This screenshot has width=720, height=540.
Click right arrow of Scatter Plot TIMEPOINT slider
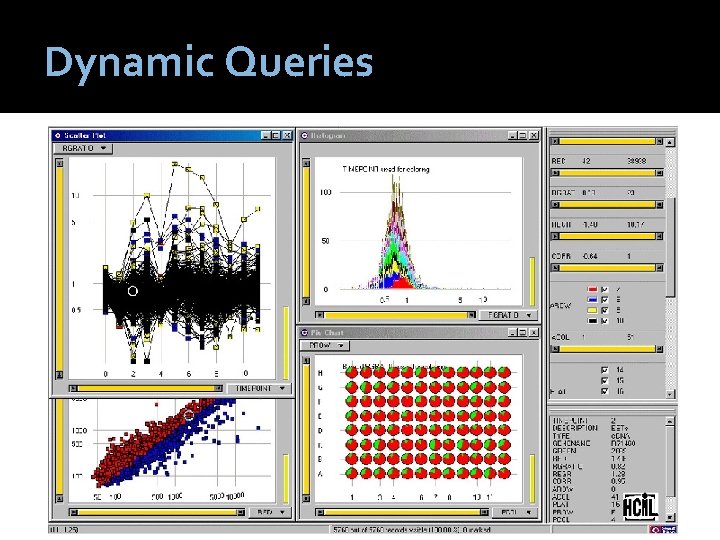[x=219, y=388]
